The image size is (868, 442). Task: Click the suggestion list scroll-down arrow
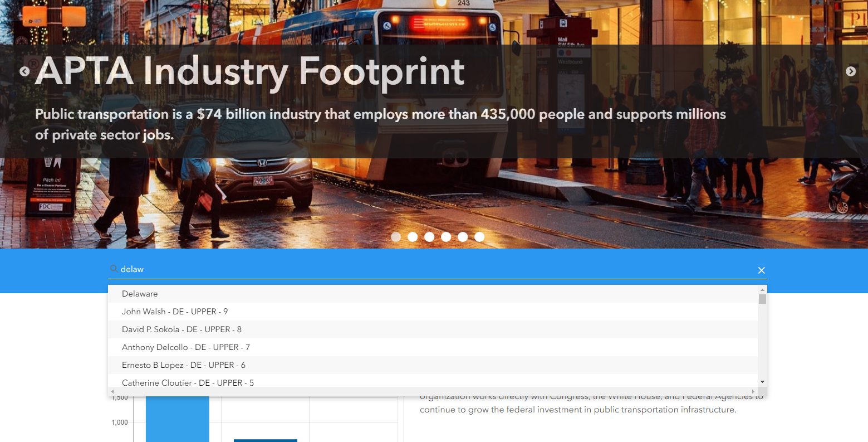[762, 382]
